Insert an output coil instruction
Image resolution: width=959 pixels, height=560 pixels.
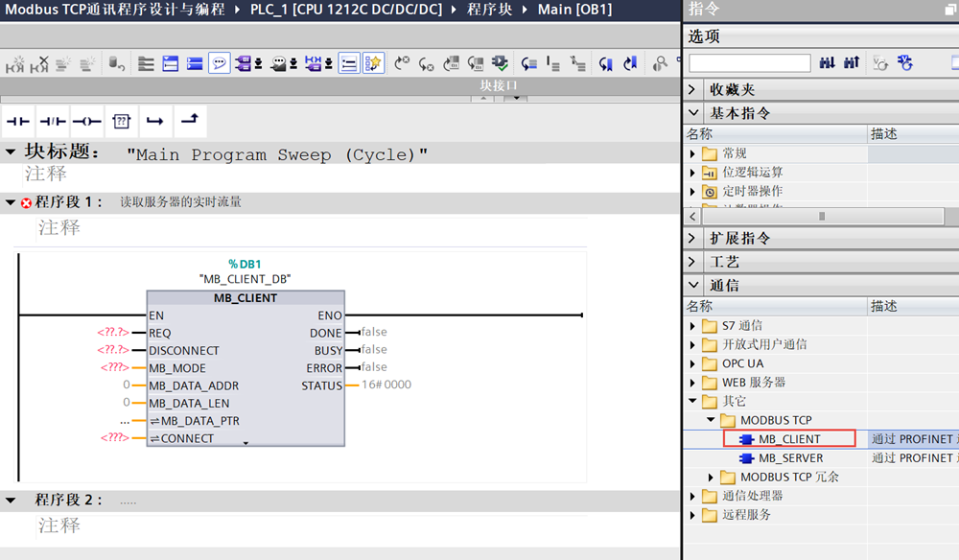[86, 121]
